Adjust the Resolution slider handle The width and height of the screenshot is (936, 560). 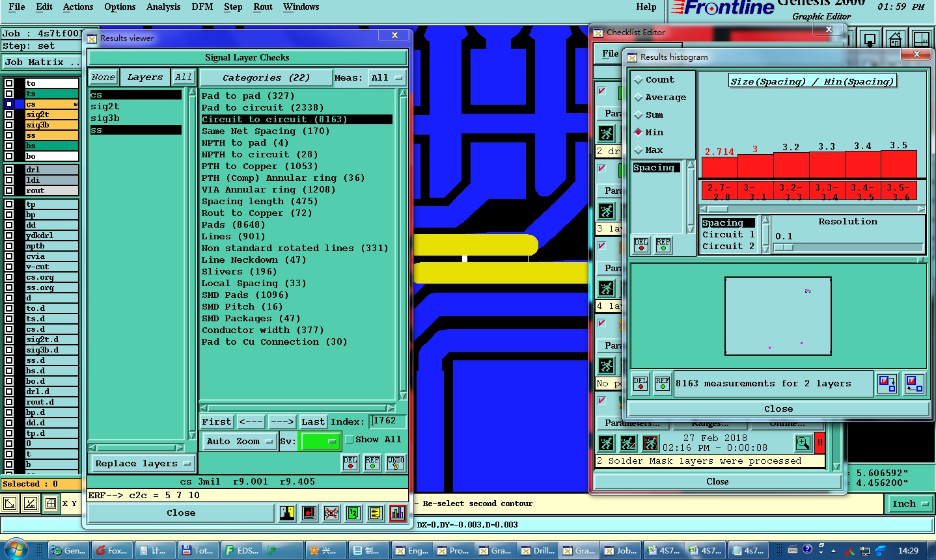[x=783, y=247]
